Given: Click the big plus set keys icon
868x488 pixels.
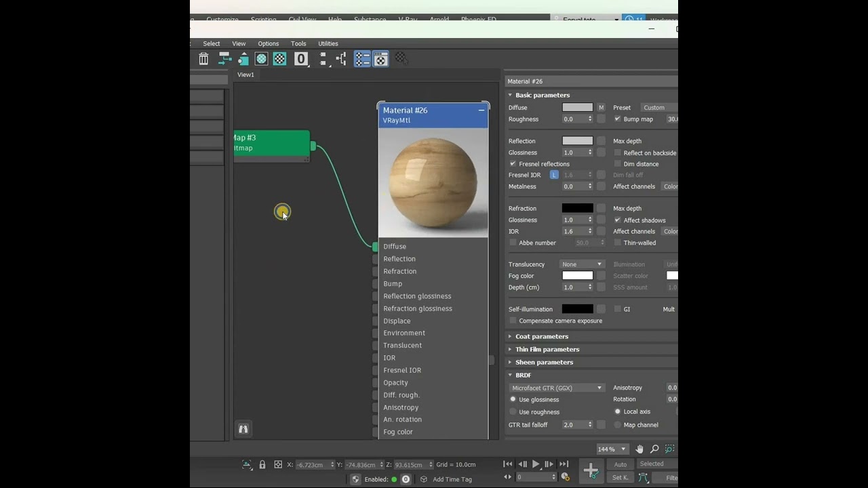Looking at the screenshot, I should pyautogui.click(x=591, y=470).
